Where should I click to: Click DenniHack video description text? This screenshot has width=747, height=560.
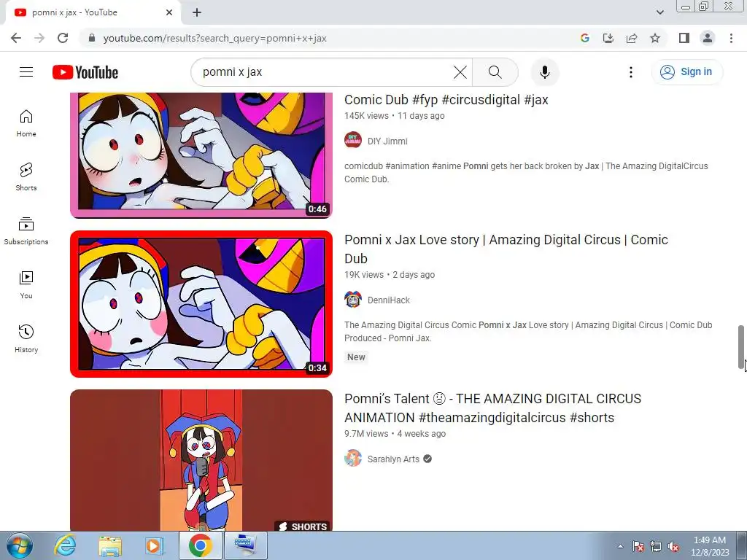tap(528, 332)
